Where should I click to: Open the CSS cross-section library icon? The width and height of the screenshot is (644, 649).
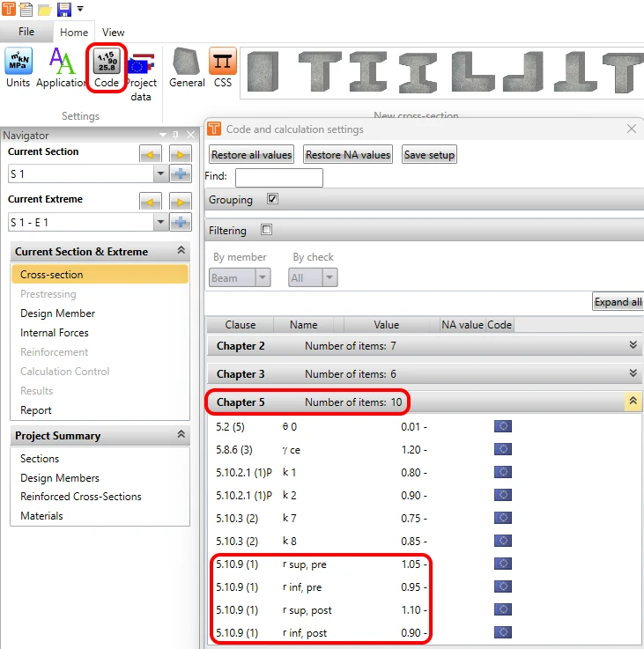coord(222,68)
